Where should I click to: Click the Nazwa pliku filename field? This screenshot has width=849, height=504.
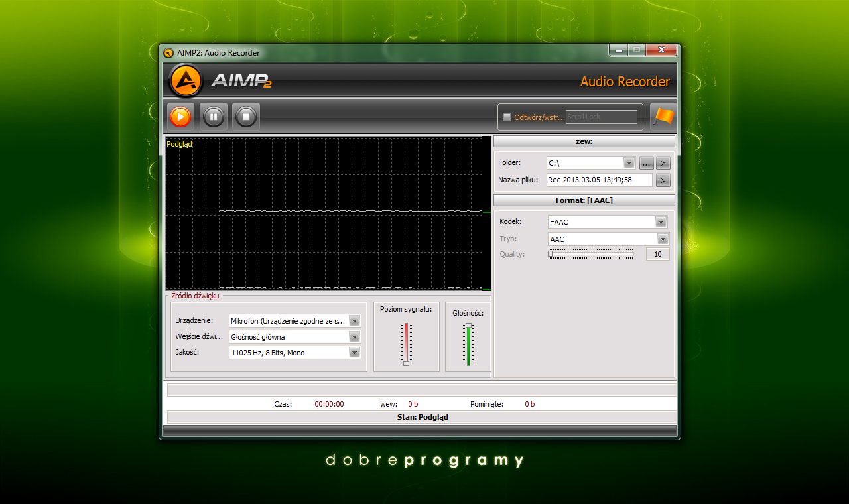[599, 180]
